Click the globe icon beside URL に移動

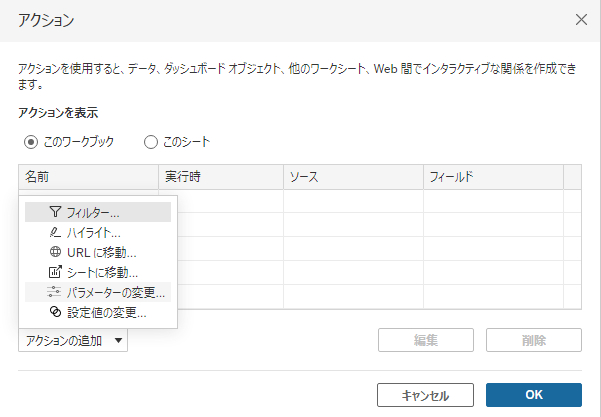pos(55,252)
